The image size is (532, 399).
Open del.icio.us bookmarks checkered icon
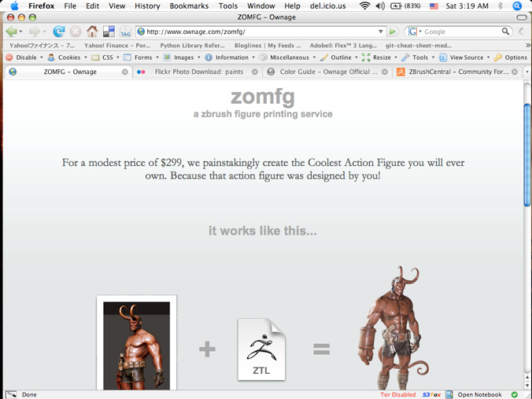click(x=109, y=31)
